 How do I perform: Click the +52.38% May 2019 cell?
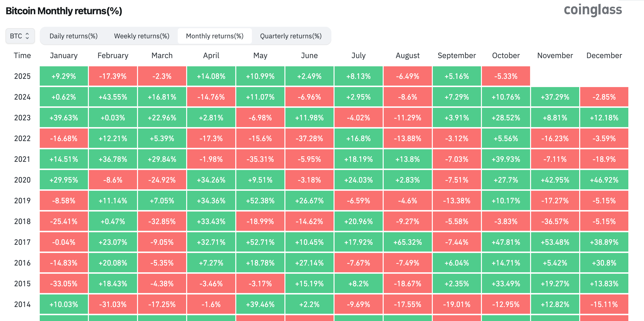[x=260, y=201]
